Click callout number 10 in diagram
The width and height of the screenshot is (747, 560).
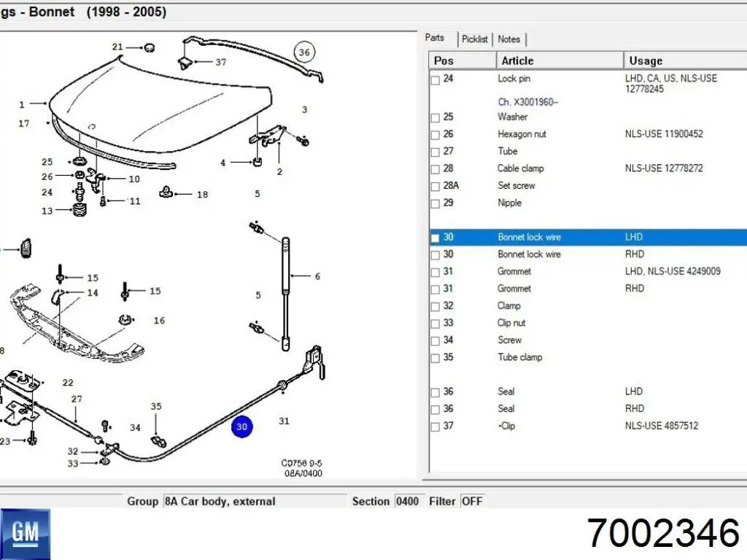[x=134, y=179]
